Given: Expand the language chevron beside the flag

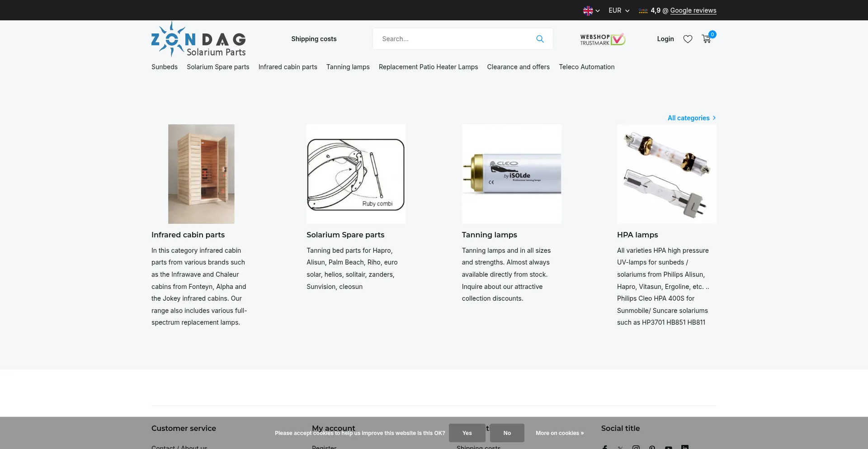Looking at the screenshot, I should coord(598,11).
